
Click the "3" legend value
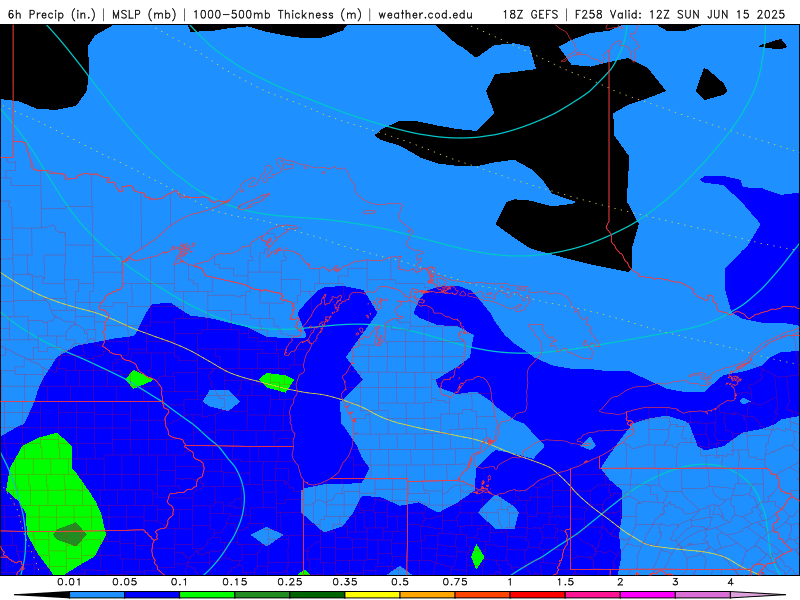coord(676,582)
